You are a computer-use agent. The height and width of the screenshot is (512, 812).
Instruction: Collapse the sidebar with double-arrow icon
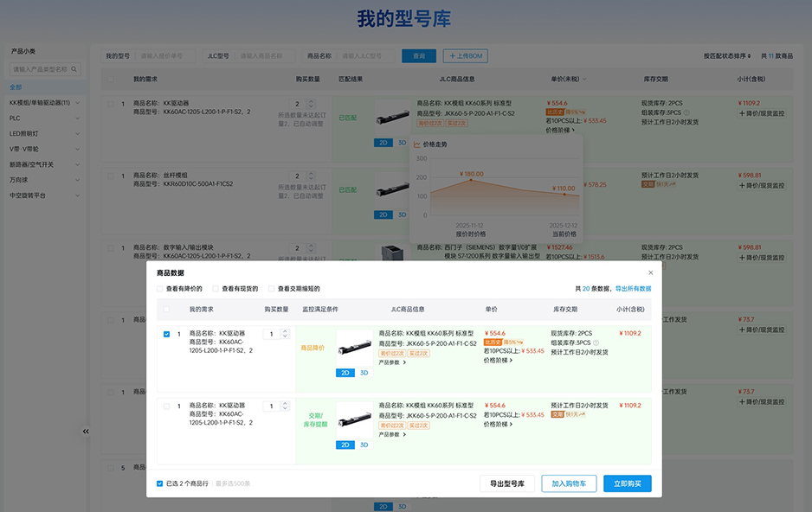(86, 431)
